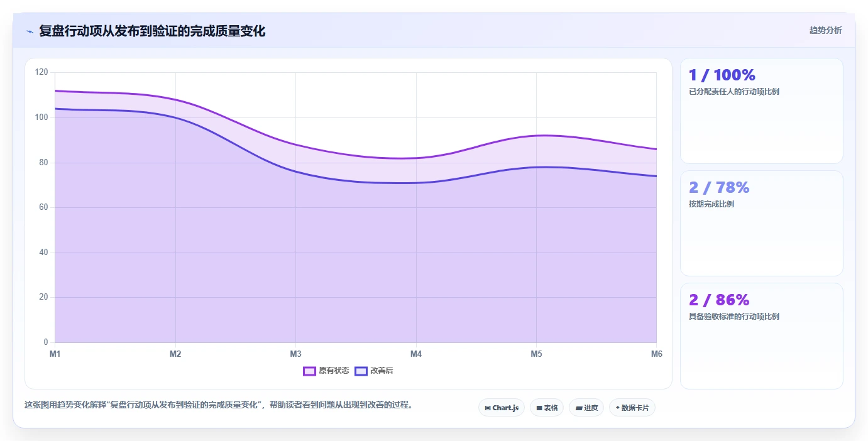Toggle the 原有状态 legend swatch

[309, 371]
